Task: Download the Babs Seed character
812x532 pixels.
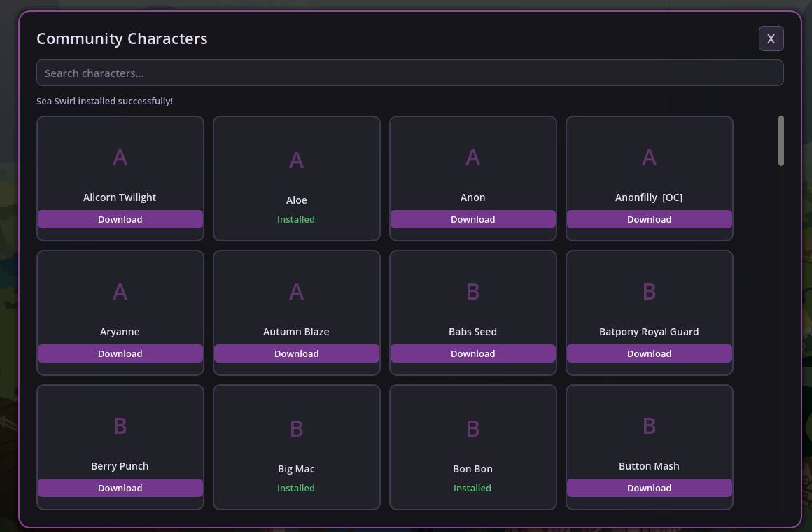Action: point(472,353)
